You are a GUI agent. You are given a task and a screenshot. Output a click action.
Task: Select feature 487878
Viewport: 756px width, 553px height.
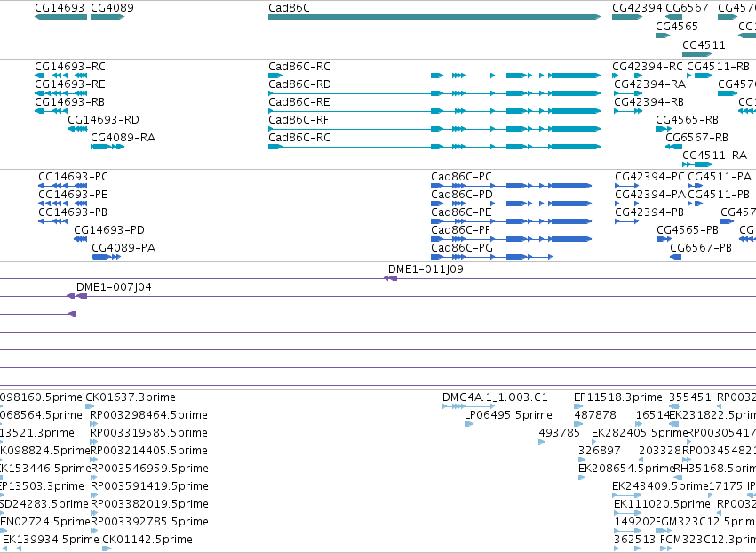[578, 424]
